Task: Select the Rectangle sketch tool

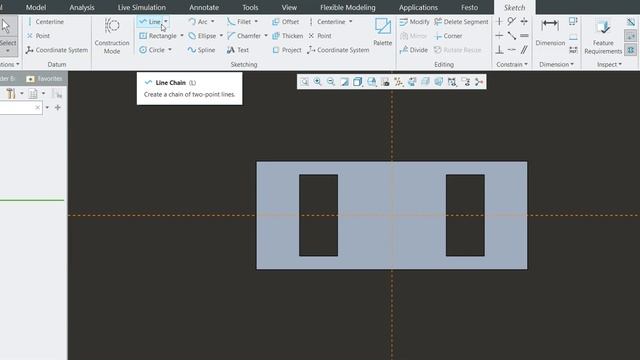Action: [158, 36]
